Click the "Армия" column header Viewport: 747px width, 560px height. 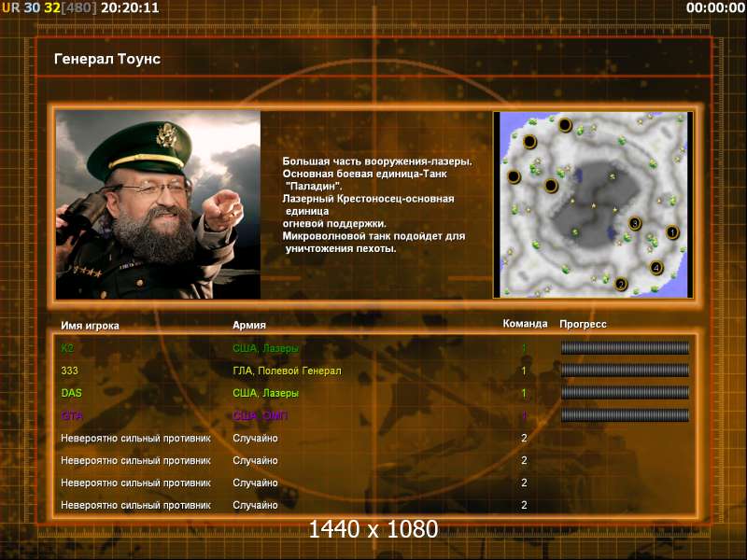pos(249,325)
